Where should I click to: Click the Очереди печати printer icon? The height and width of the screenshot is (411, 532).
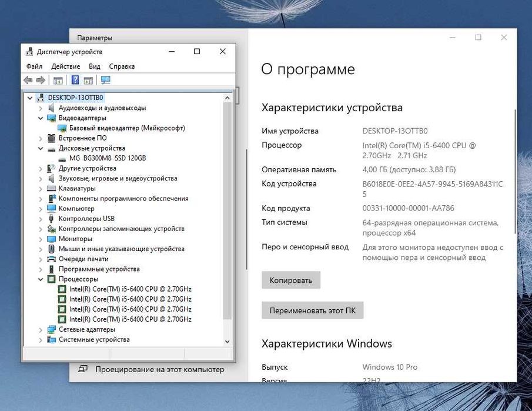click(51, 259)
